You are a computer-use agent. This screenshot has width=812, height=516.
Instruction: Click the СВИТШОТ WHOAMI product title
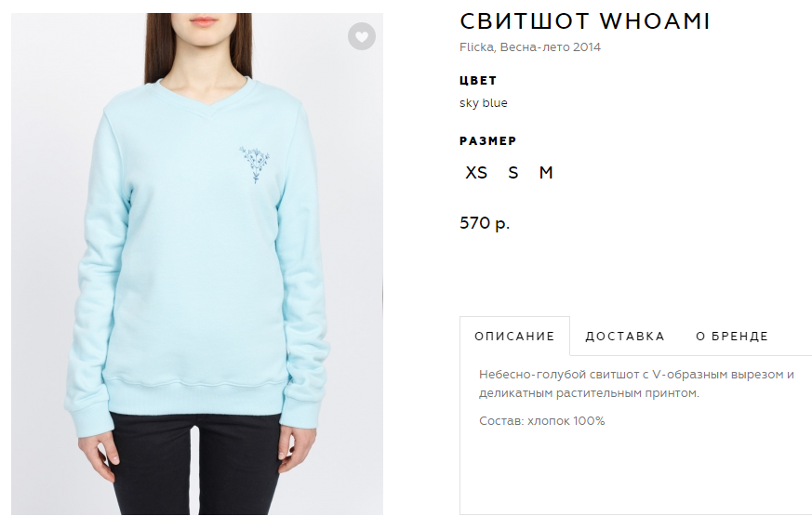coord(585,21)
